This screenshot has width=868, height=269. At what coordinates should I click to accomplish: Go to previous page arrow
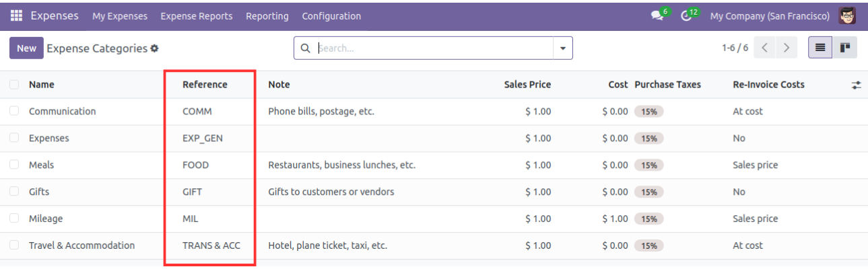click(765, 48)
